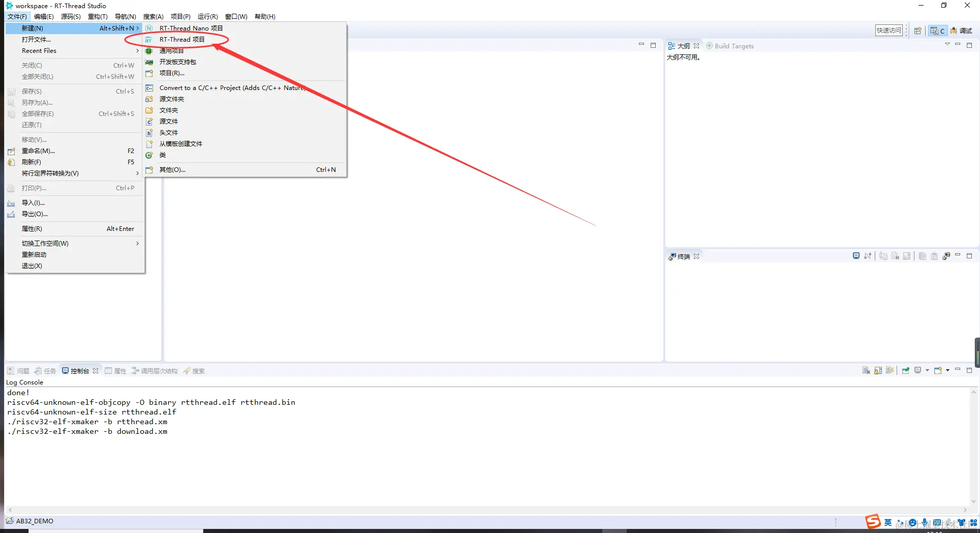Click the pin console icon
This screenshot has height=533, width=980.
(906, 370)
